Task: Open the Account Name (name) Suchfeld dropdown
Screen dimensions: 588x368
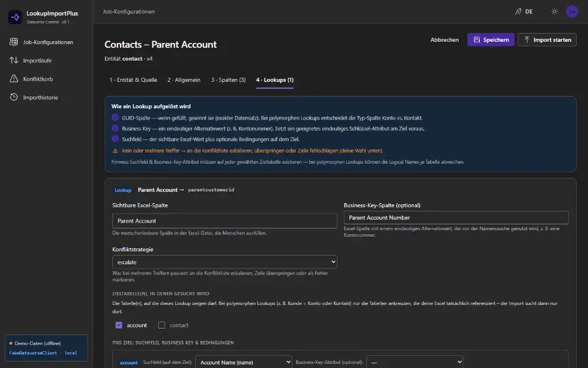Action: (244, 362)
